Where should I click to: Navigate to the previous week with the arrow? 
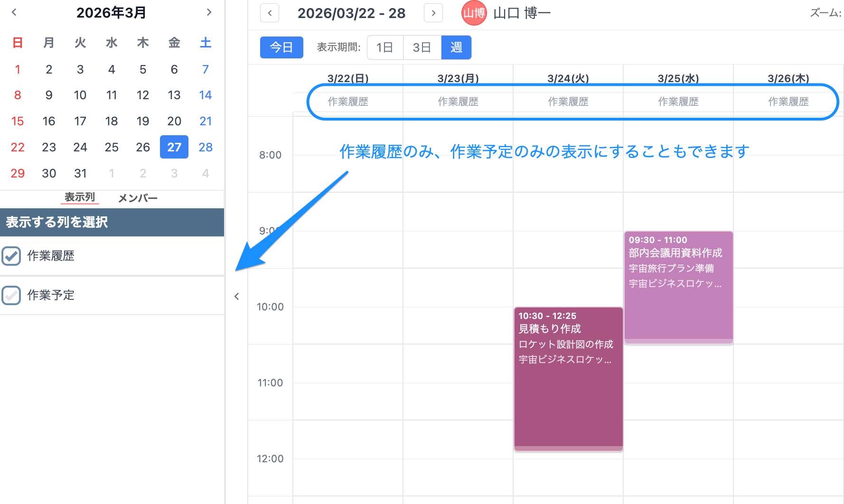click(269, 13)
